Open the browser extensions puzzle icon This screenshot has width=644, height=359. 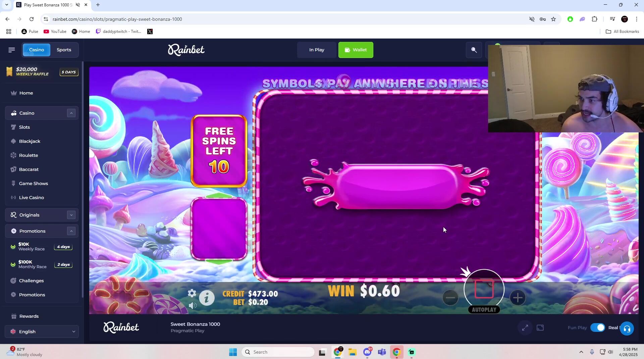[594, 19]
